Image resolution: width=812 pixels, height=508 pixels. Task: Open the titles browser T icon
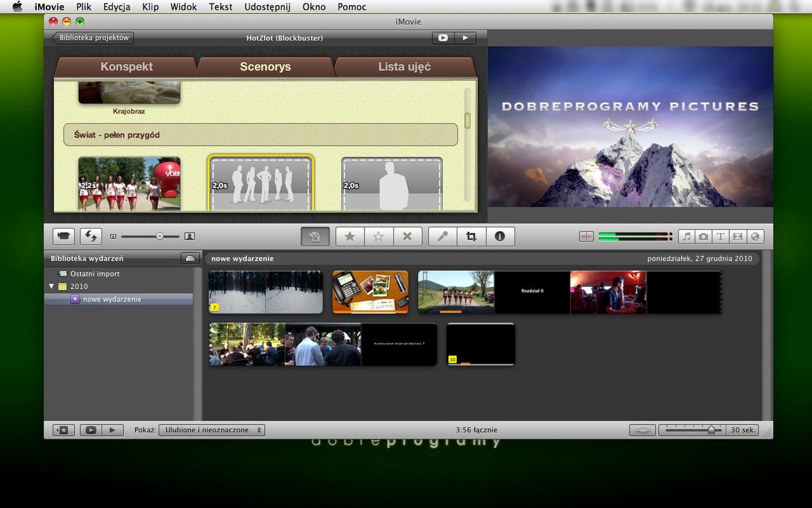(x=721, y=236)
